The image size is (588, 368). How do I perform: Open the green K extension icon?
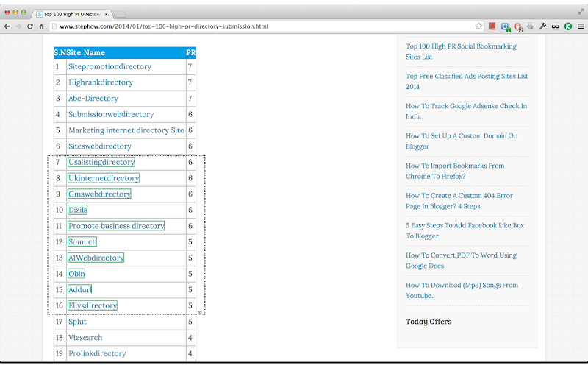568,26
